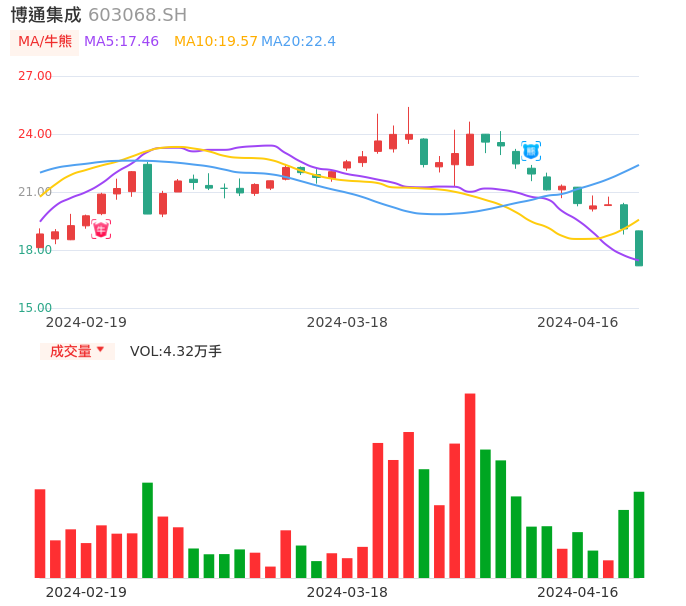Click the rightmost green volume bar

point(639,534)
